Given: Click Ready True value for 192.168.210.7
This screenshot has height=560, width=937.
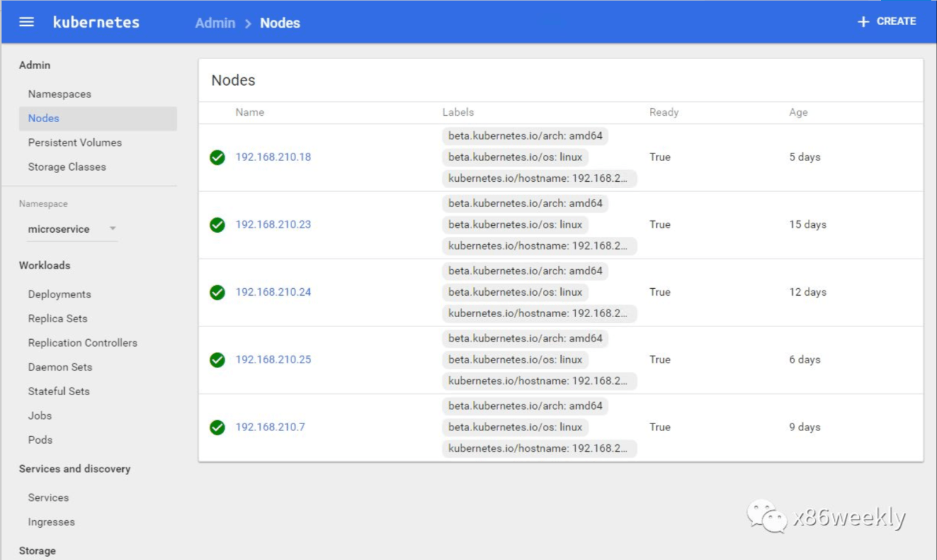Looking at the screenshot, I should point(660,427).
